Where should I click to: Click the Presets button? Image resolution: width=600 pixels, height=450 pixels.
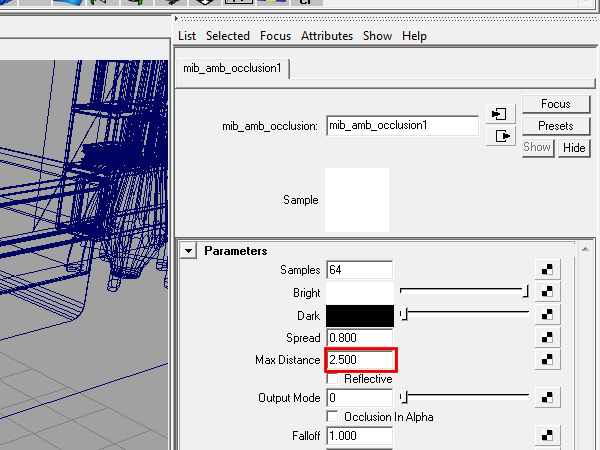coord(556,126)
